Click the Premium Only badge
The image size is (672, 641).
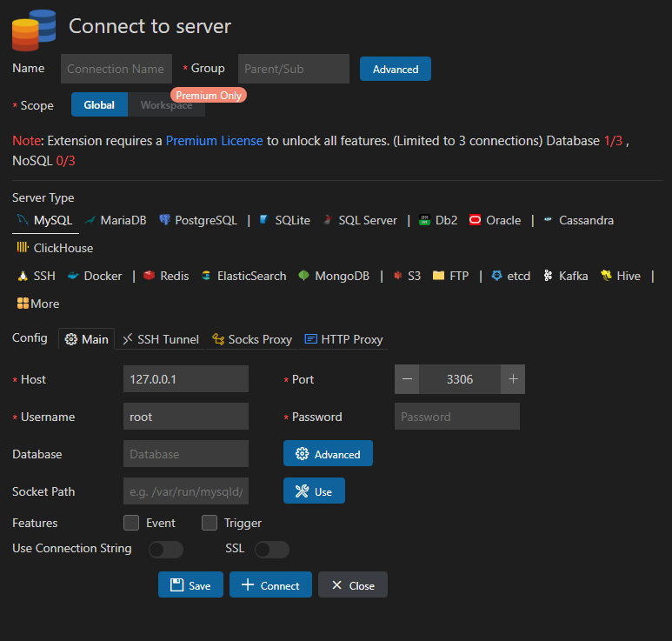click(209, 95)
